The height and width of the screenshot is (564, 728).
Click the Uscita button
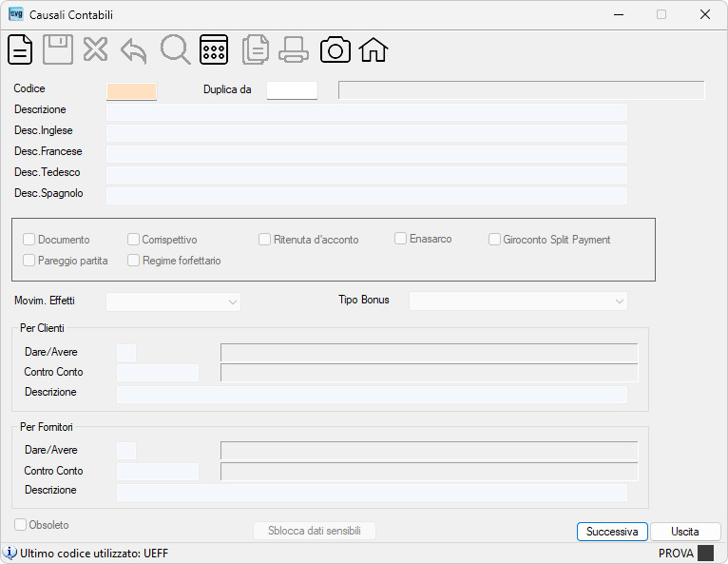[x=685, y=532]
